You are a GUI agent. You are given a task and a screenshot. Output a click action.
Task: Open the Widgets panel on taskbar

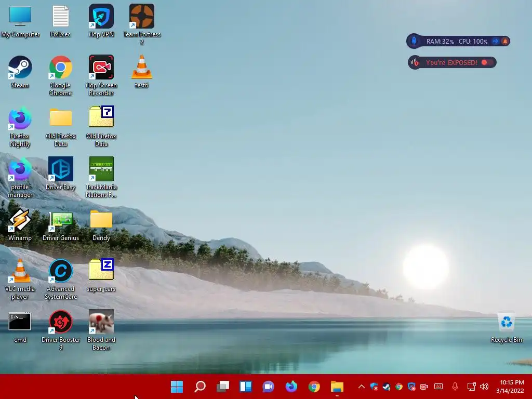coord(245,387)
